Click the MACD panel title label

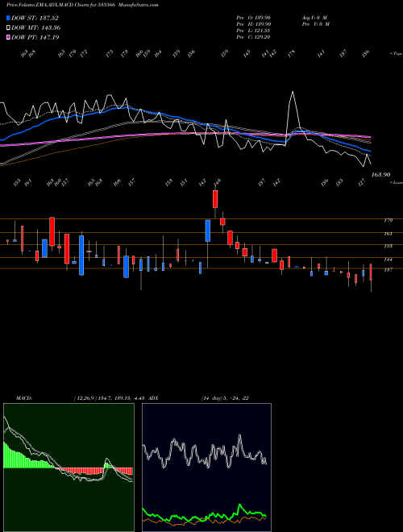pyautogui.click(x=24, y=398)
